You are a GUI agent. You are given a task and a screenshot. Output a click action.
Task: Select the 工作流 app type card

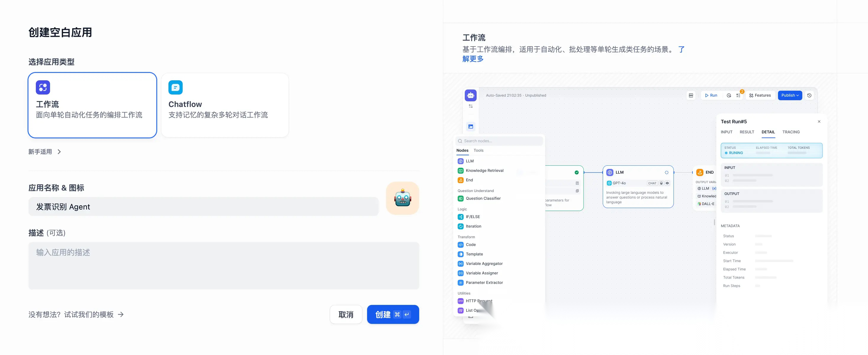(92, 105)
